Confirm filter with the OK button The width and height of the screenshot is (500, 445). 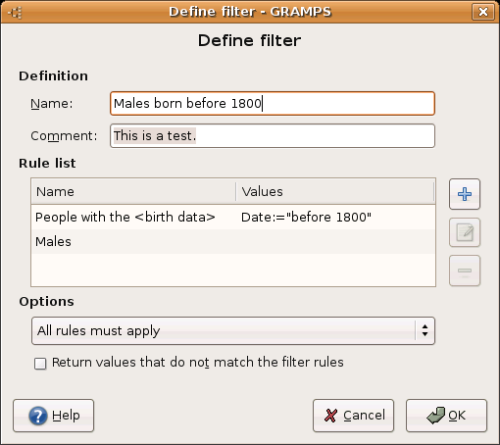[x=446, y=416]
